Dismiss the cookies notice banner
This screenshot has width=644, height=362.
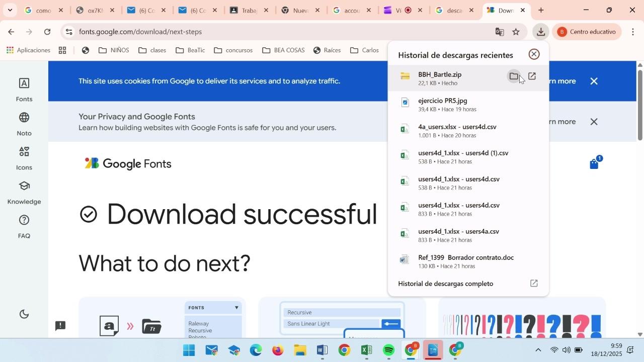coord(594,81)
